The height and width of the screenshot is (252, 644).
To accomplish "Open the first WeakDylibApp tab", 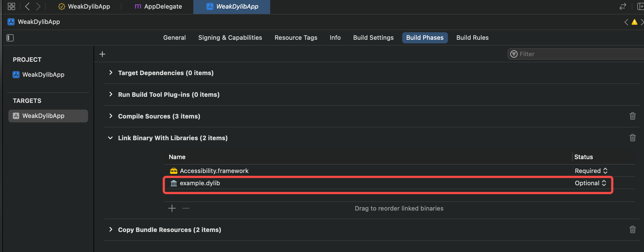I will 84,6.
